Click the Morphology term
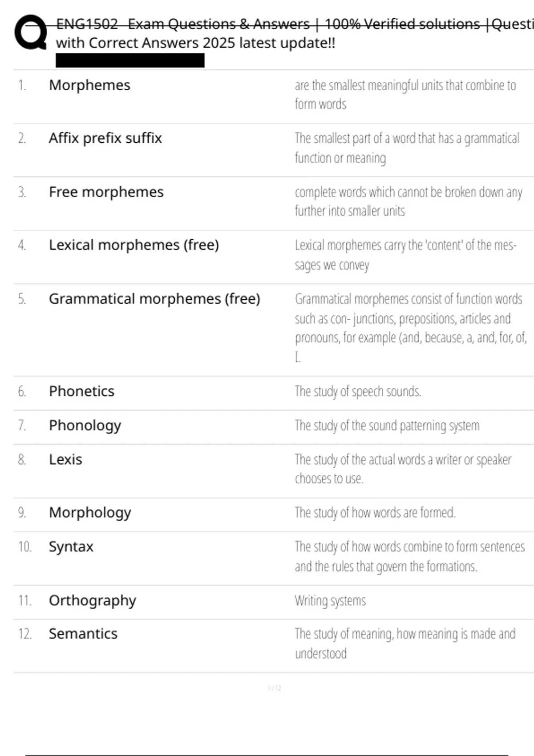The width and height of the screenshot is (534, 756). 90,512
